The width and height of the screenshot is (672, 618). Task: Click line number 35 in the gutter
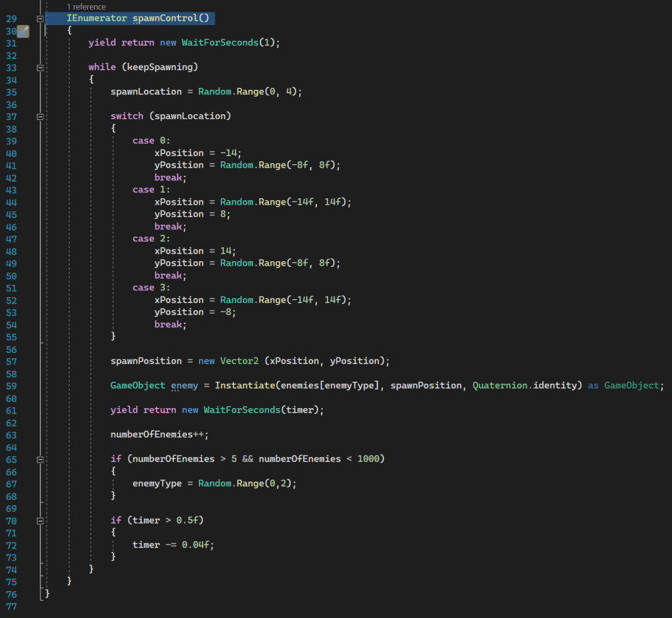(x=11, y=92)
